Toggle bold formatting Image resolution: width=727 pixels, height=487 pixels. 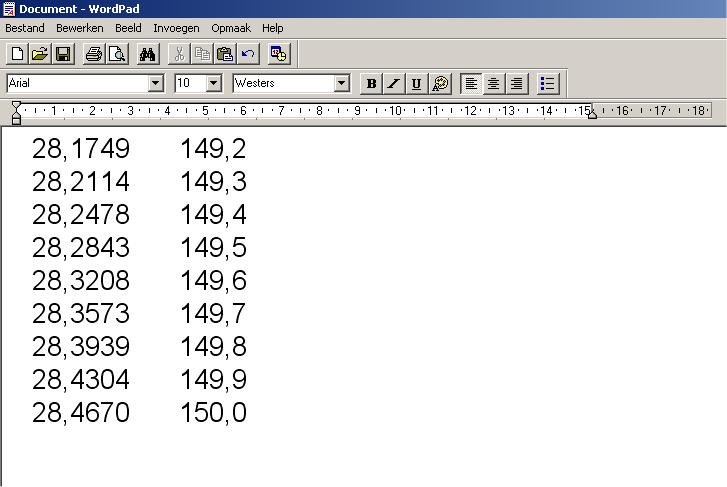click(x=372, y=84)
